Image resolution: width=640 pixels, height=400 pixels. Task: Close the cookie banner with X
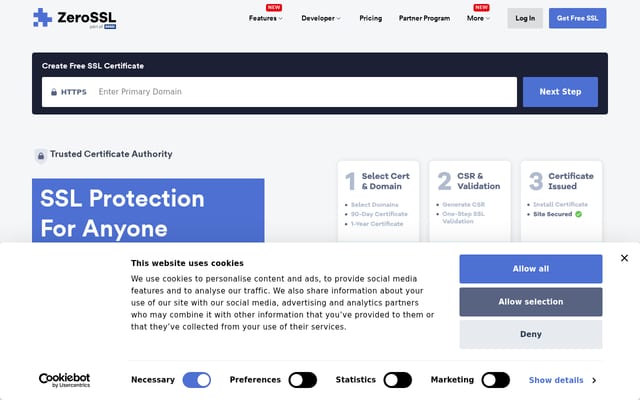tap(624, 258)
